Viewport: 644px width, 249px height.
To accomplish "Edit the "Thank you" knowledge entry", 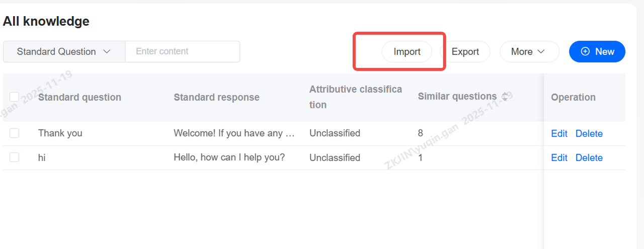I will (559, 134).
